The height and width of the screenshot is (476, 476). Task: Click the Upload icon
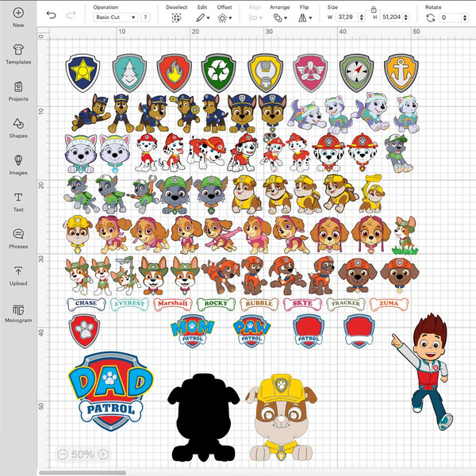click(18, 271)
